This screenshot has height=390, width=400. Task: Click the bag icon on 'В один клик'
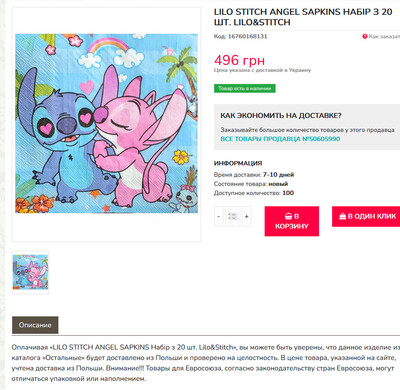coord(343,216)
